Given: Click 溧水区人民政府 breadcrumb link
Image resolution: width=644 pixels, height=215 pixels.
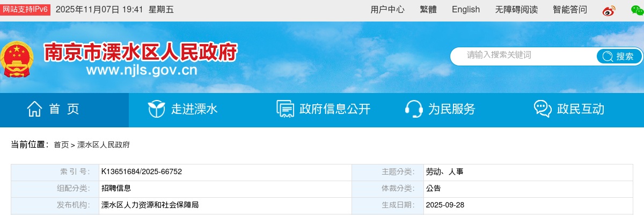Looking at the screenshot, I should [104, 145].
